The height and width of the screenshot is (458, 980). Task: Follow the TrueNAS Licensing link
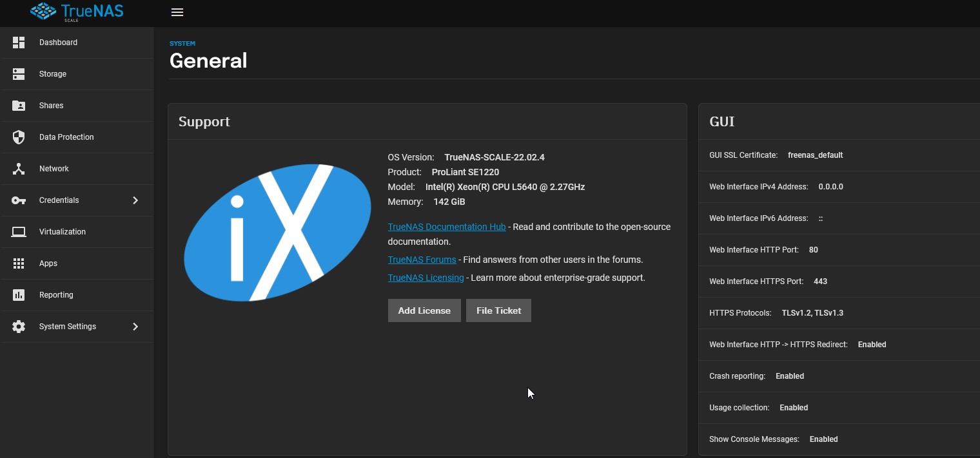(426, 278)
